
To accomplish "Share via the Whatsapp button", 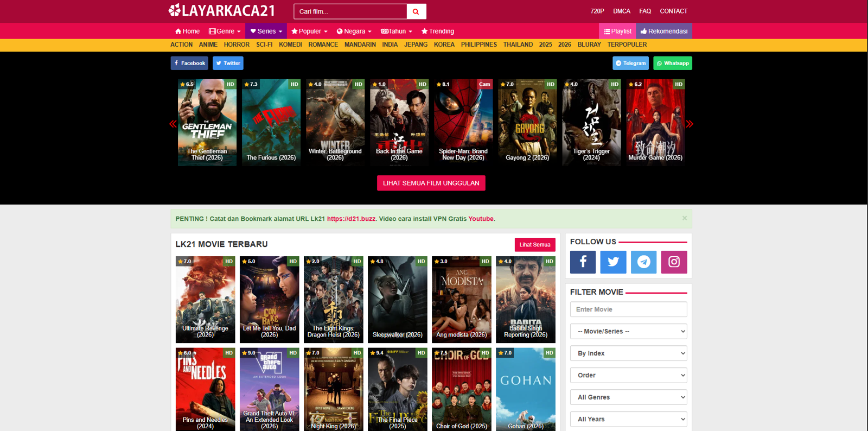I will tap(673, 64).
